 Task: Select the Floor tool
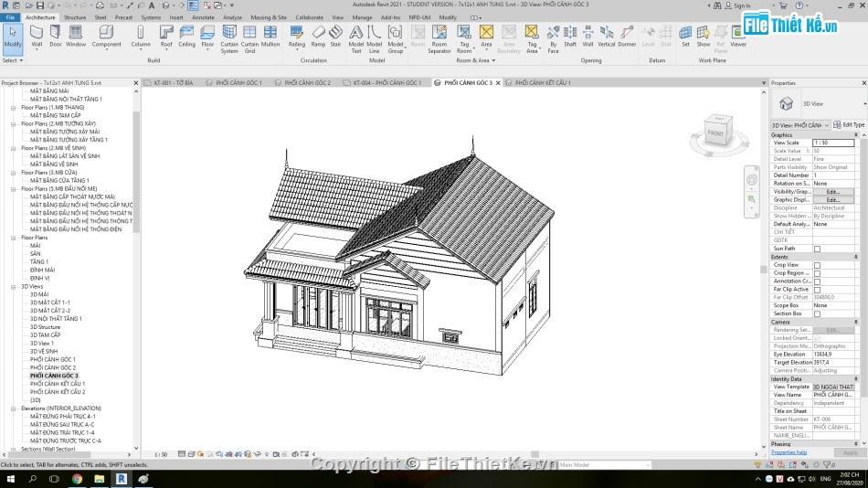207,37
